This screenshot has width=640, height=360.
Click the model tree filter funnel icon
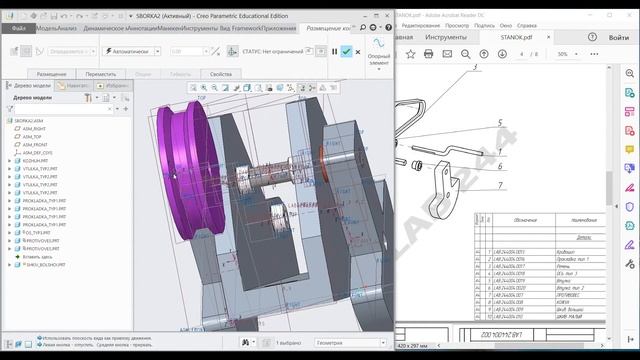point(10,109)
